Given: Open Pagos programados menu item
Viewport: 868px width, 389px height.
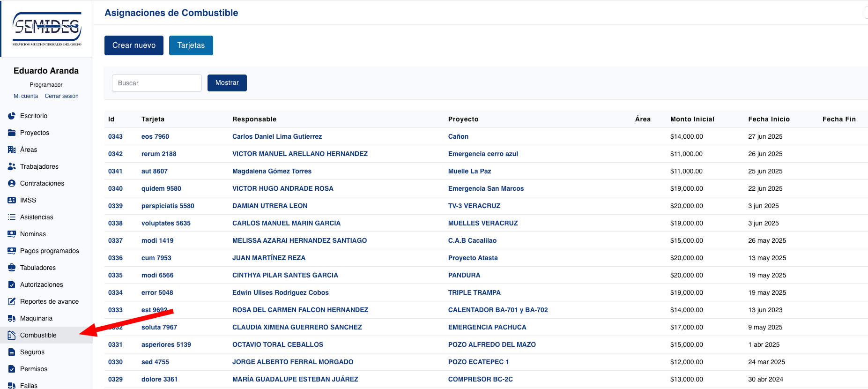Looking at the screenshot, I should [49, 251].
